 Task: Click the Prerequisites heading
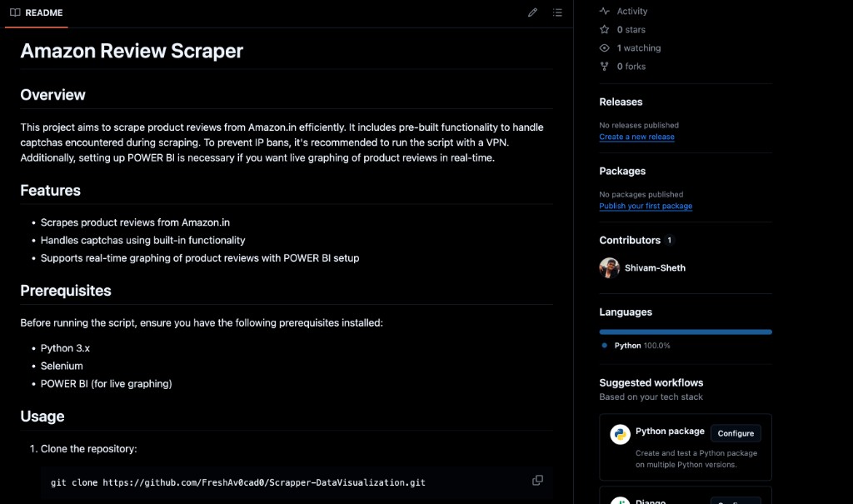(x=66, y=291)
